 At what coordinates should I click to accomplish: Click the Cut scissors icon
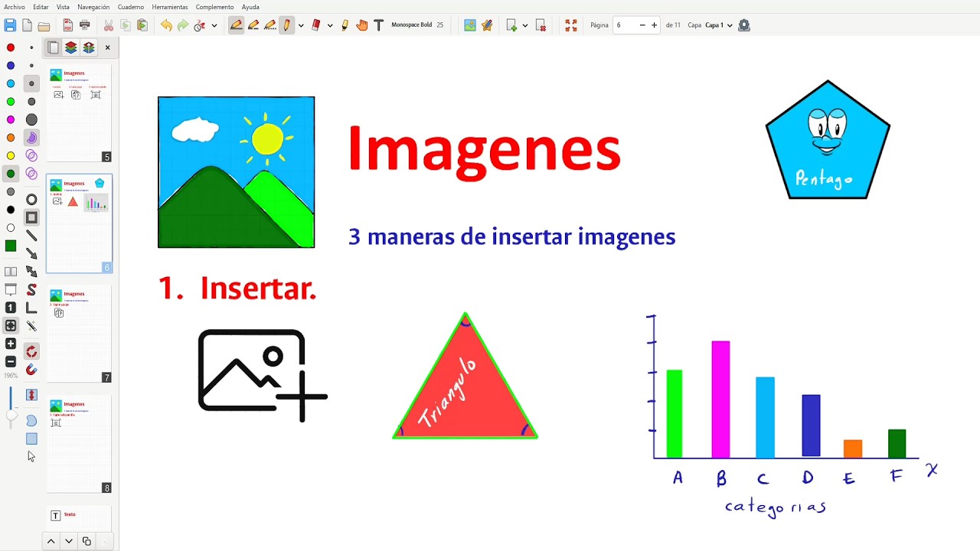tap(109, 25)
